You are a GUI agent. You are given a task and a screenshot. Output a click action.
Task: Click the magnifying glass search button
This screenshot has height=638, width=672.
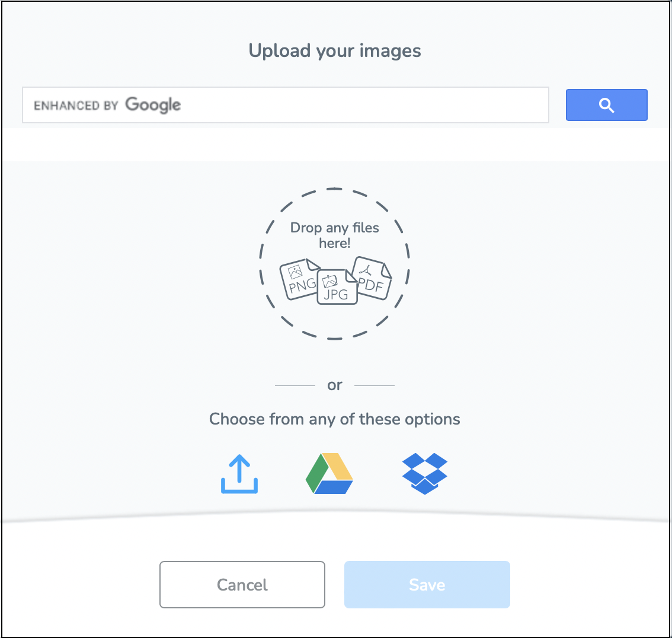606,105
